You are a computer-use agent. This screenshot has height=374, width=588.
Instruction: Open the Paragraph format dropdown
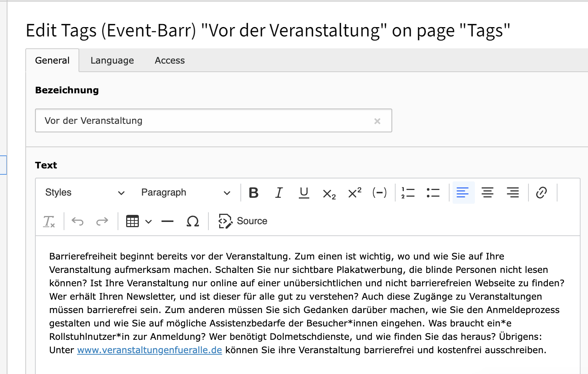tap(186, 193)
